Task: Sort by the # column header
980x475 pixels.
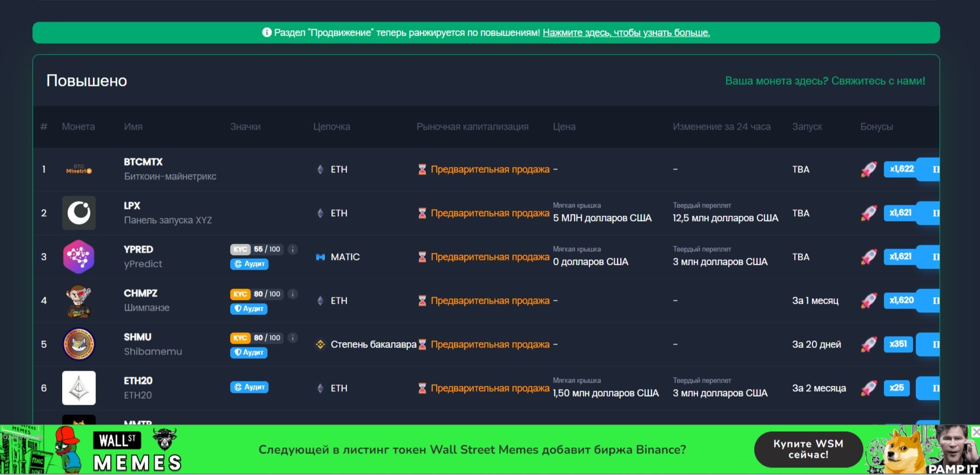Action: 44,126
